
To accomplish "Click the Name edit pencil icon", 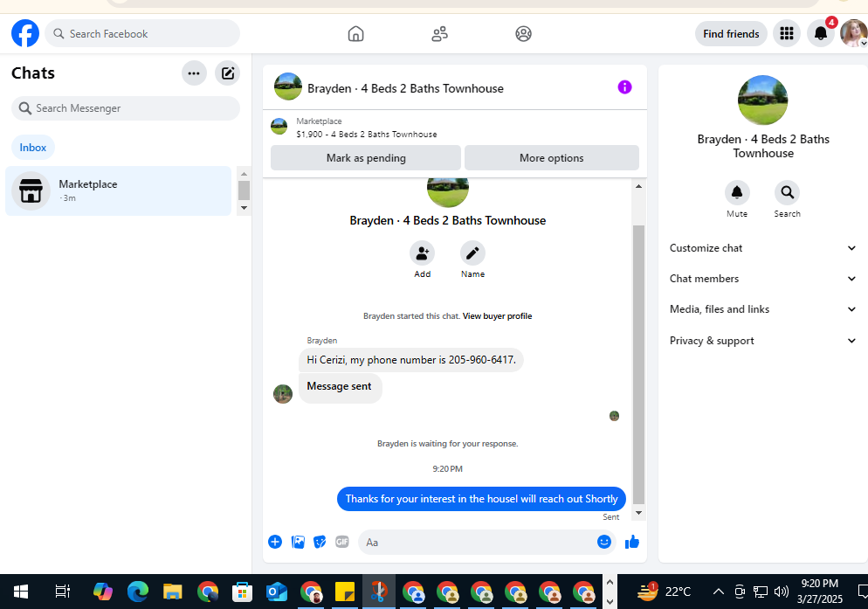I will (472, 253).
